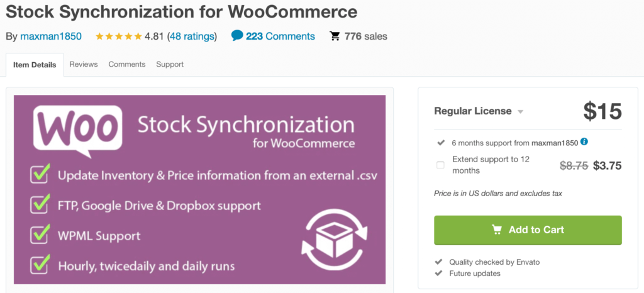Viewport: 644px width, 293px height.
Task: Switch to the Reviews tab
Action: (x=84, y=64)
